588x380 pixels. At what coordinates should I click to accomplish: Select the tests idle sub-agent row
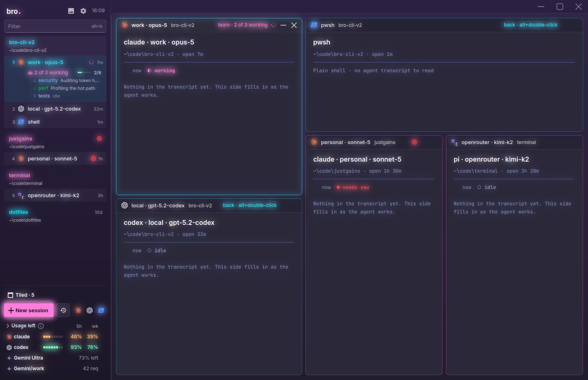pos(47,96)
